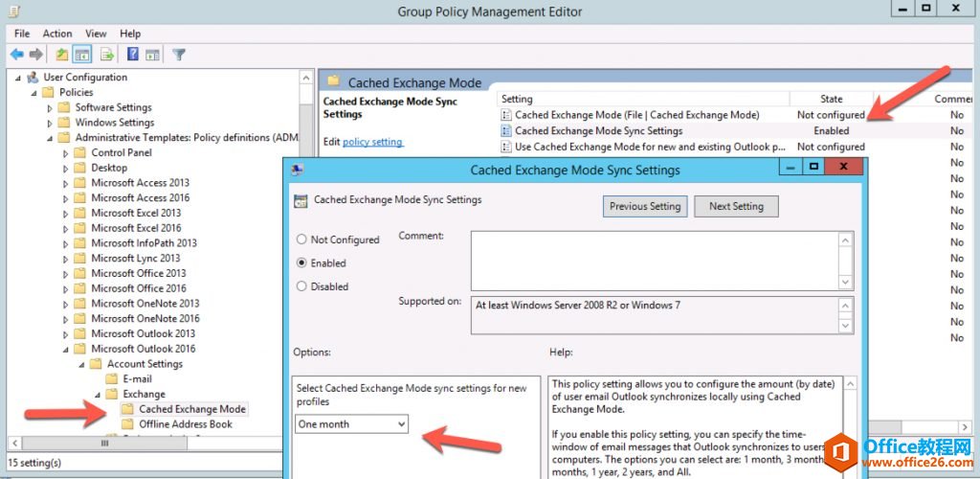This screenshot has width=980, height=479.
Task: Click the policy setting edit link
Action: click(372, 142)
